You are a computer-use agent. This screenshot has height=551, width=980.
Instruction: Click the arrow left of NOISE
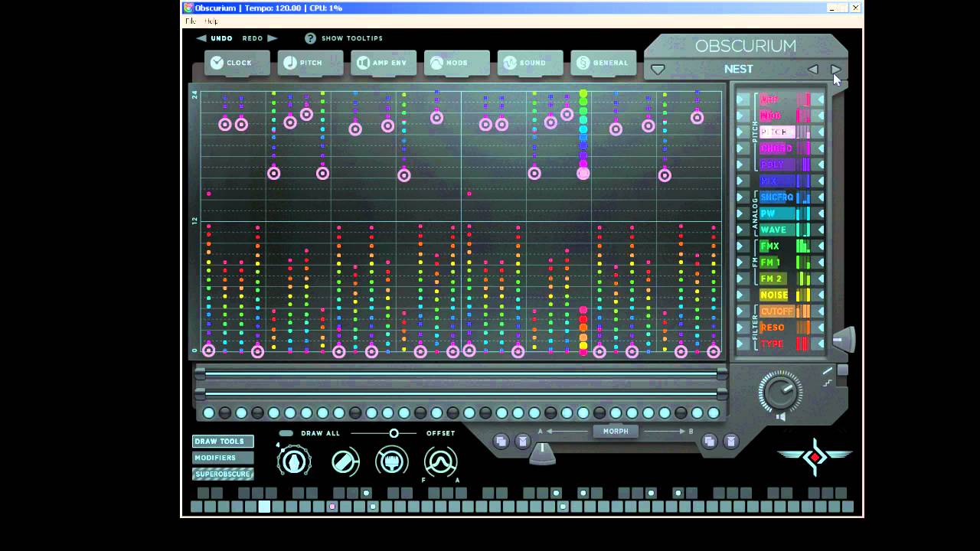742,295
